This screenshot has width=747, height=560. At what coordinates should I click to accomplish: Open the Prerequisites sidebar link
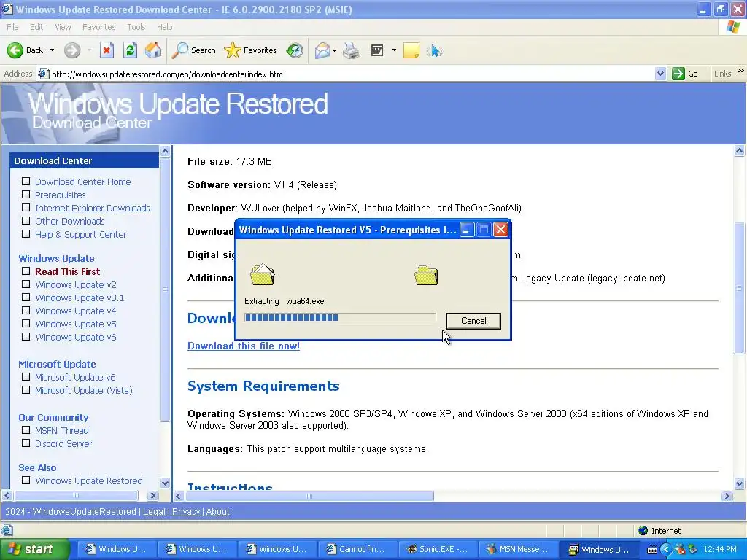pyautogui.click(x=61, y=195)
